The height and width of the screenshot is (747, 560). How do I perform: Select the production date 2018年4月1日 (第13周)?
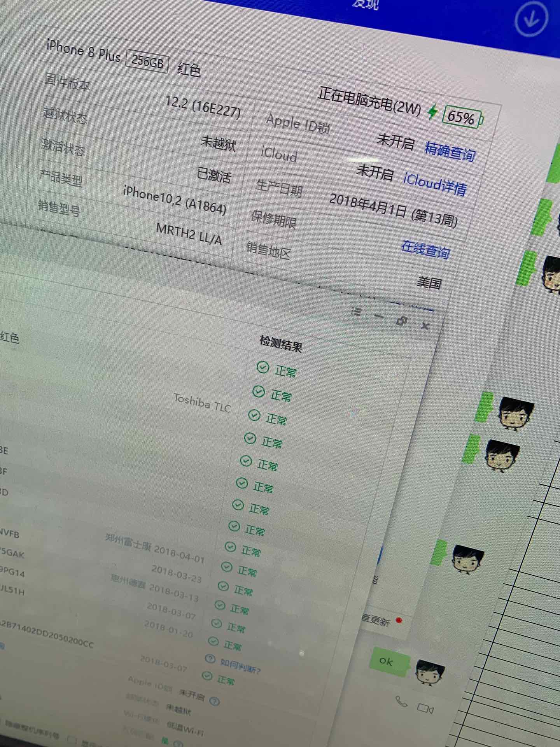(x=393, y=210)
